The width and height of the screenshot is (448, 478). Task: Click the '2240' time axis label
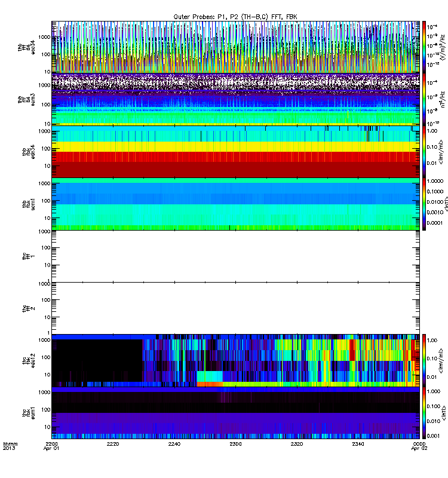(x=174, y=444)
